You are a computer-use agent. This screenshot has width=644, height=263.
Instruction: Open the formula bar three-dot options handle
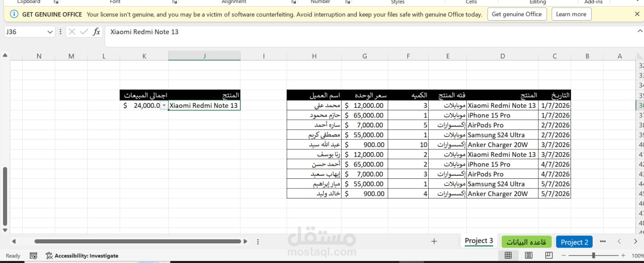click(x=61, y=32)
